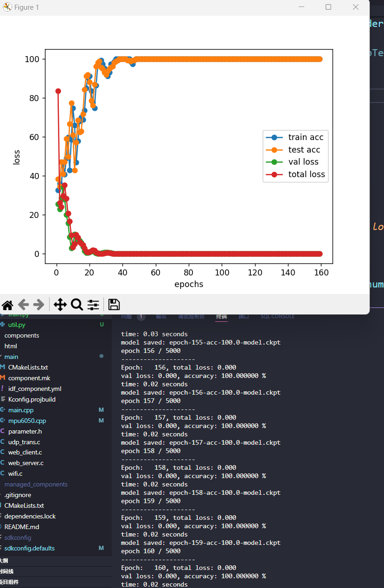Open the README.md file

click(22, 527)
